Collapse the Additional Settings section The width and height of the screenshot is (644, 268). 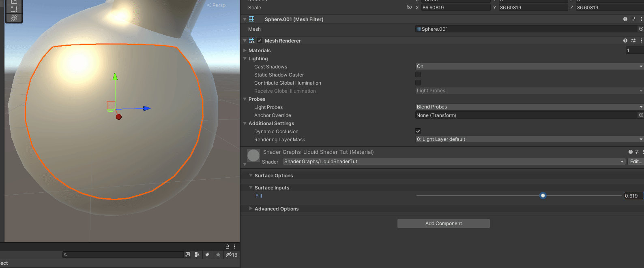(x=245, y=123)
